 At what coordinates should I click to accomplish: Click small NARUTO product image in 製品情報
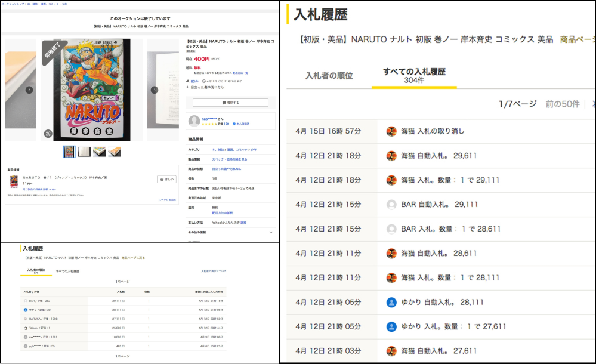click(x=14, y=182)
